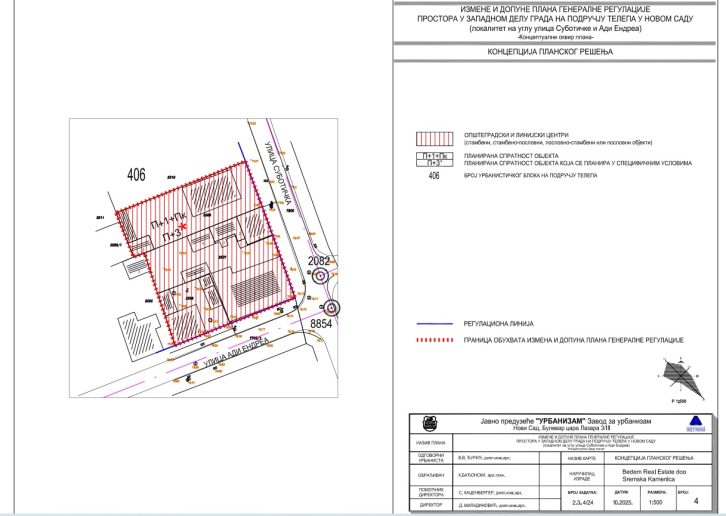Click the circular symbol above 8854
This screenshot has width=726, height=516.
click(x=331, y=308)
